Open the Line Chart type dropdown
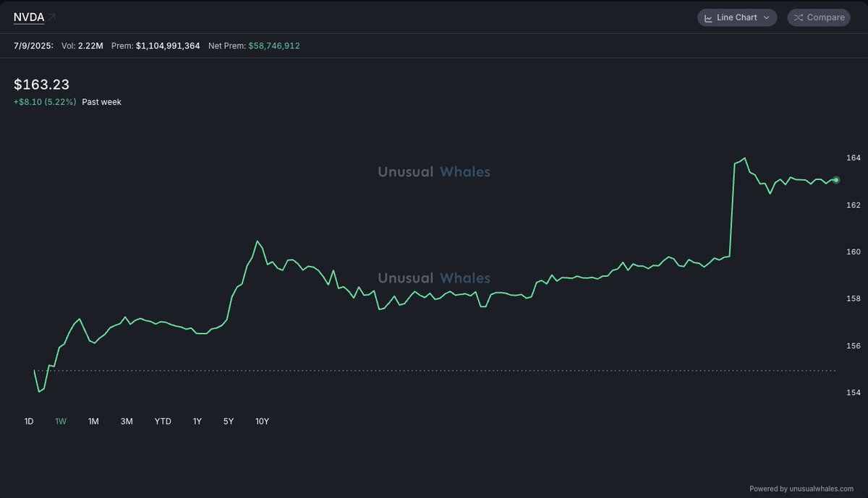 click(737, 17)
